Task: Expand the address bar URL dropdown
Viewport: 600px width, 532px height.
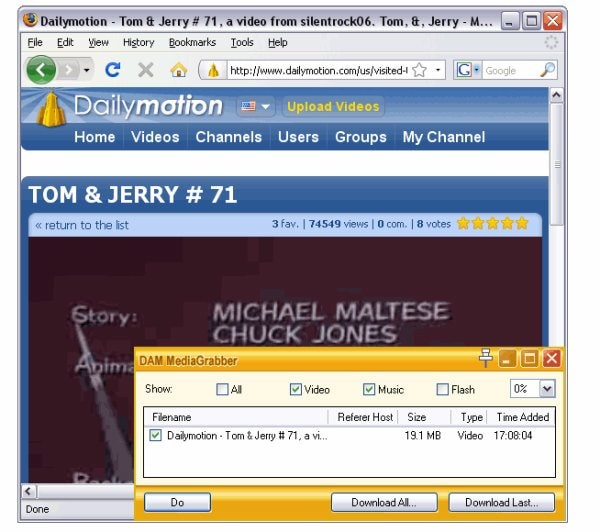Action: (438, 70)
